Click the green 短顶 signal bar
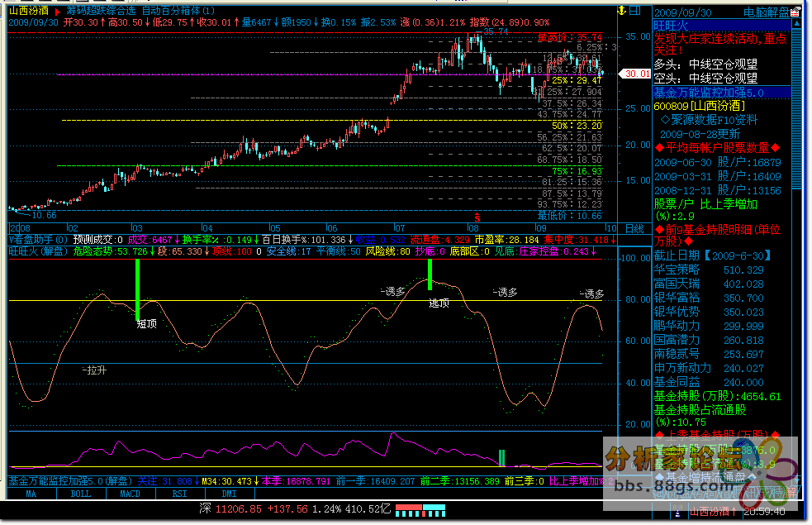Viewport: 812px width, 525px height. [x=138, y=289]
